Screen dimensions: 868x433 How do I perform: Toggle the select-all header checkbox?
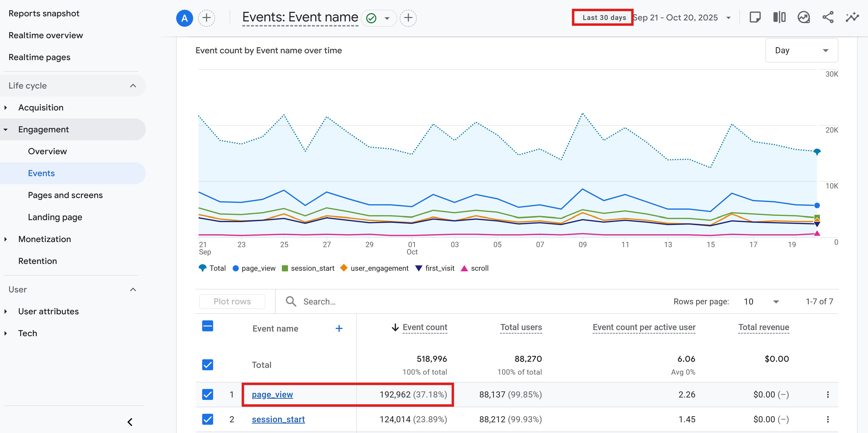[208, 326]
